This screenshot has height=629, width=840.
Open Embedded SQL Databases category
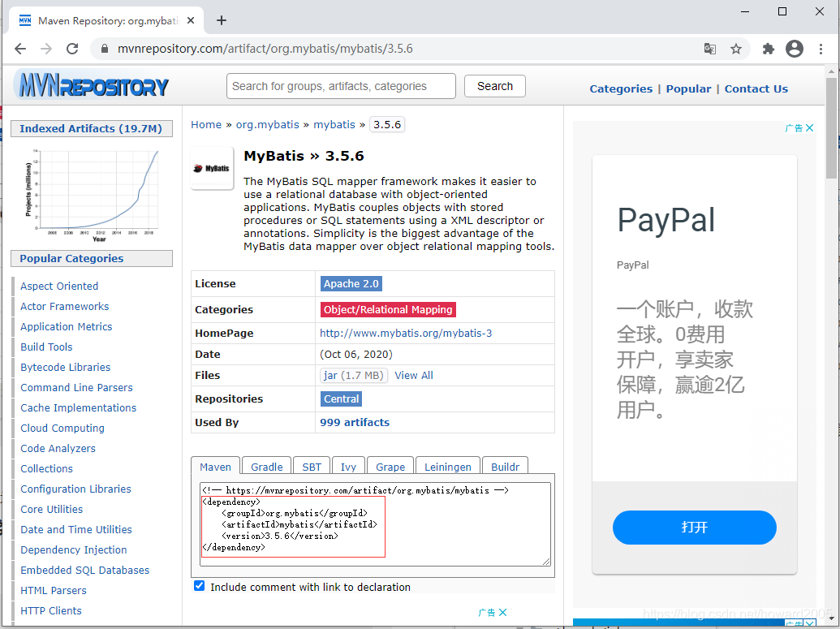tap(84, 571)
